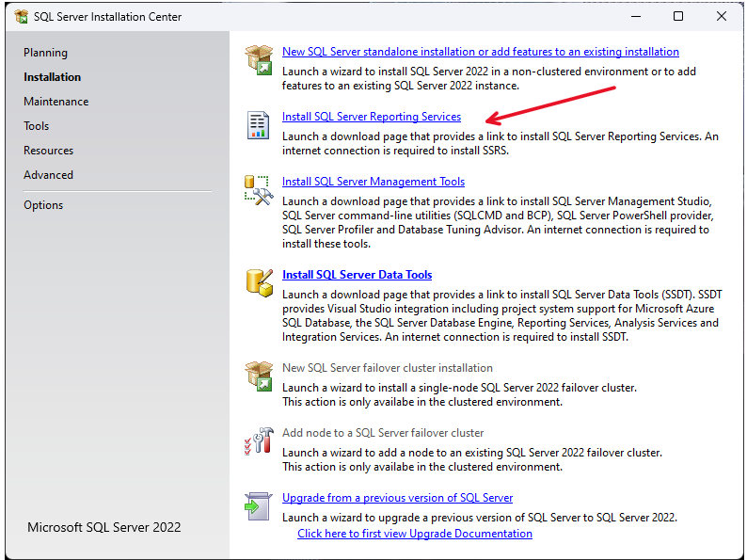Switch to the Maintenance section
This screenshot has height=560, width=747.
click(x=56, y=102)
